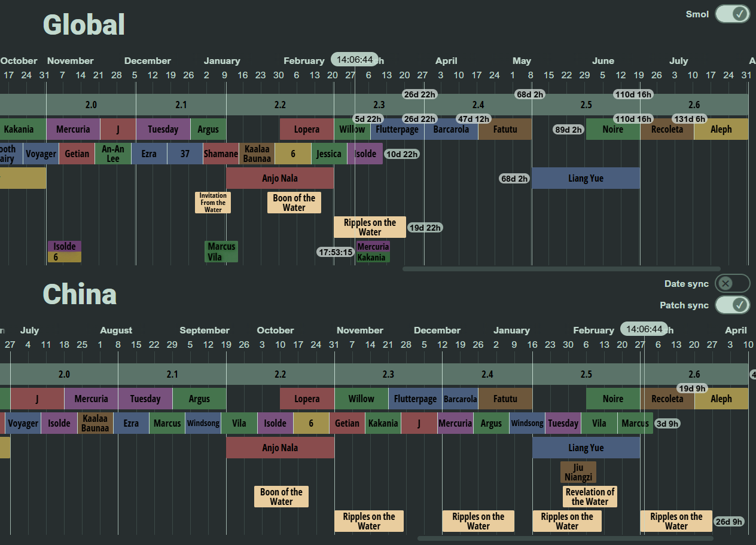Click Kaalaa Baunaa banner in China
Screen dimensions: 756x545
(95, 423)
